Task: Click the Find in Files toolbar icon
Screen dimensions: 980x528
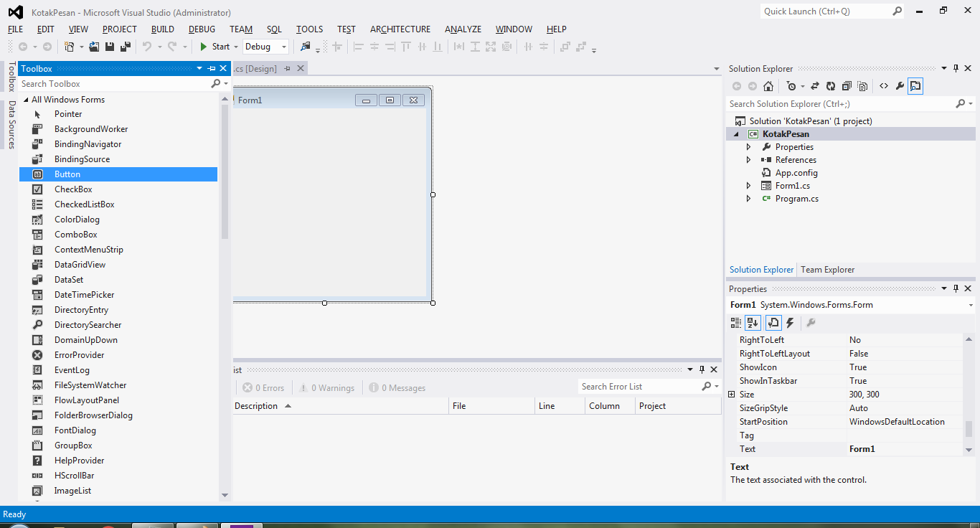Action: [306, 47]
